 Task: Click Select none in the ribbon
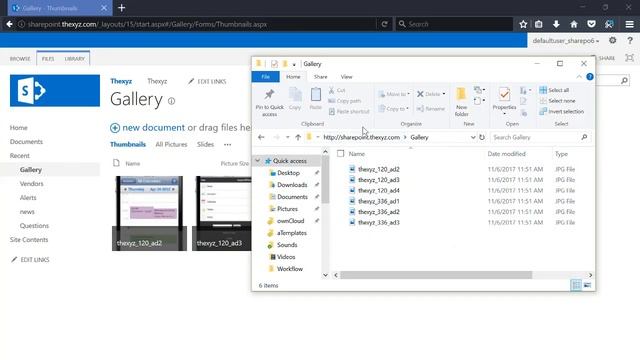557,100
